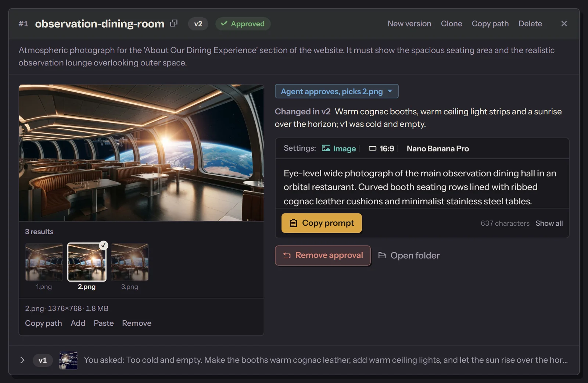The height and width of the screenshot is (383, 588).
Task: Click Add under the results list
Action: pos(78,323)
